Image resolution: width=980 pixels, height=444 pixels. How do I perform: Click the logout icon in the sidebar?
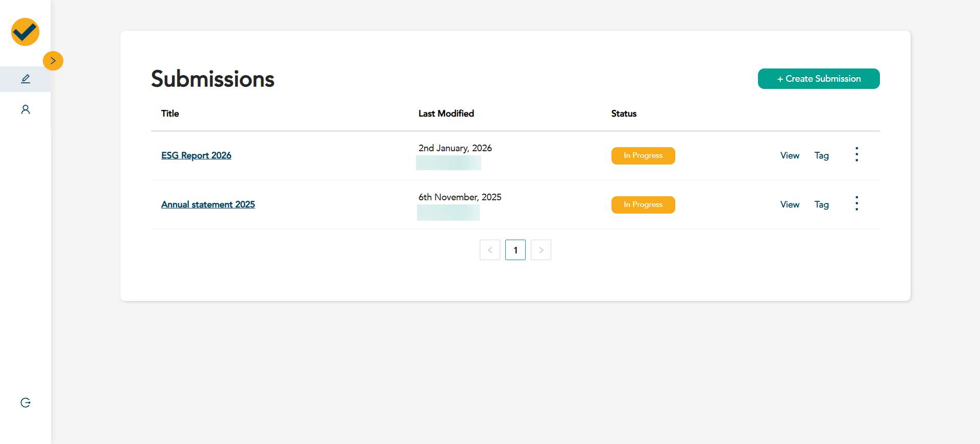[x=26, y=403]
